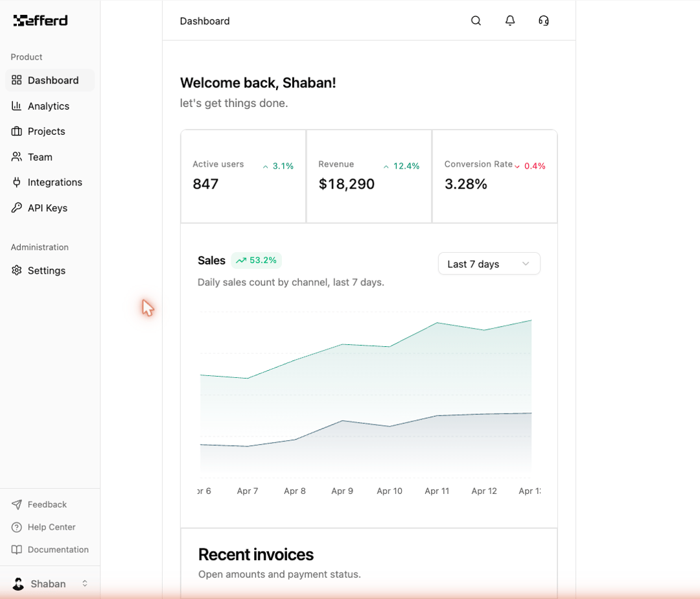The image size is (700, 599).
Task: Click the Product section label
Action: coord(27,57)
